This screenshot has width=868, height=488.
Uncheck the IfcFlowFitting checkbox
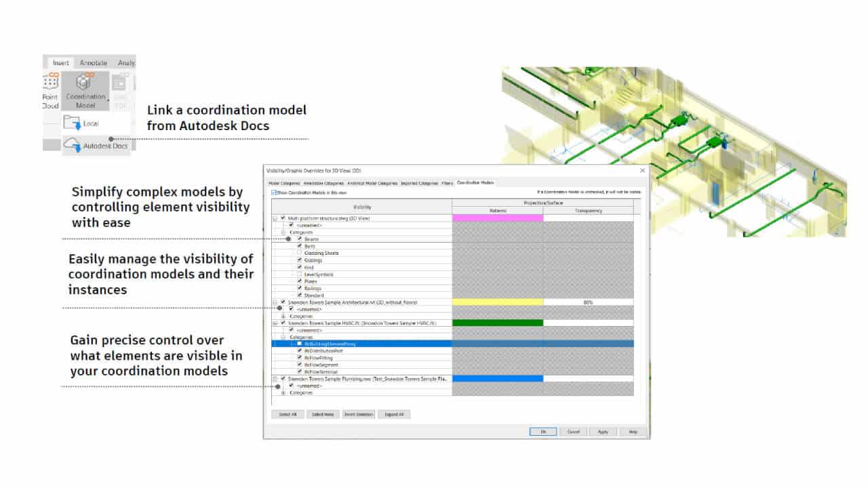[x=299, y=358]
